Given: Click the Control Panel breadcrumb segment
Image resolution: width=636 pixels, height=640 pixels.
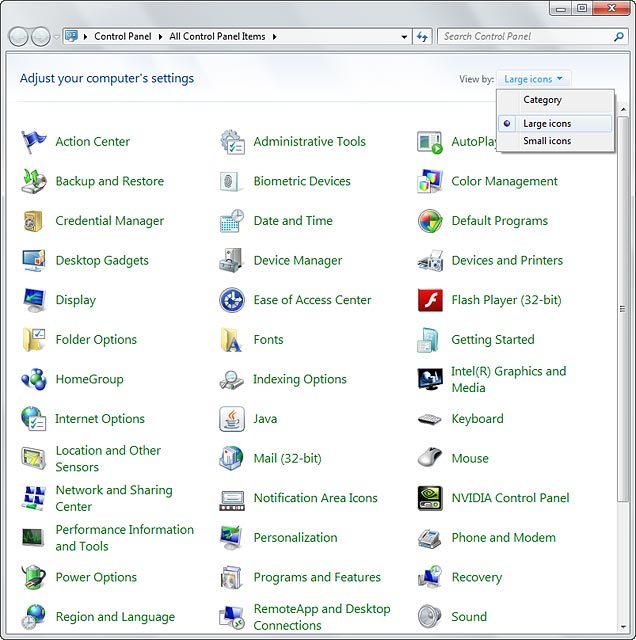Looking at the screenshot, I should coord(122,37).
